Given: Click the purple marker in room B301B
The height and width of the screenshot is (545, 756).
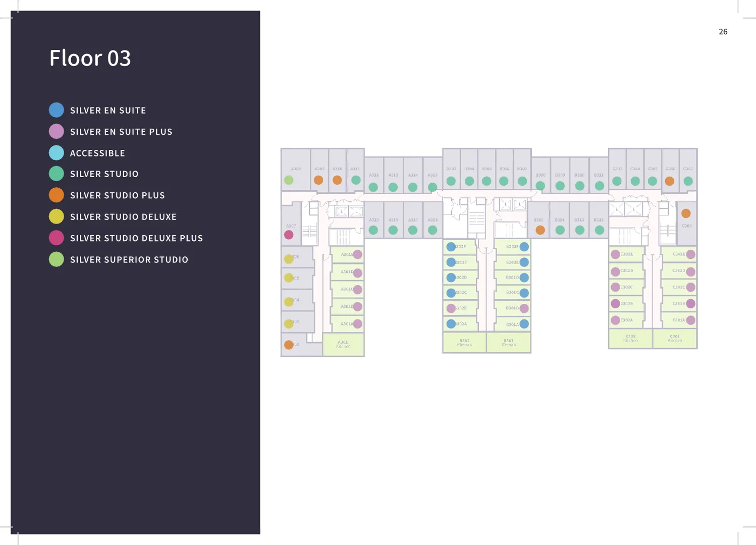Looking at the screenshot, I should click(524, 308).
